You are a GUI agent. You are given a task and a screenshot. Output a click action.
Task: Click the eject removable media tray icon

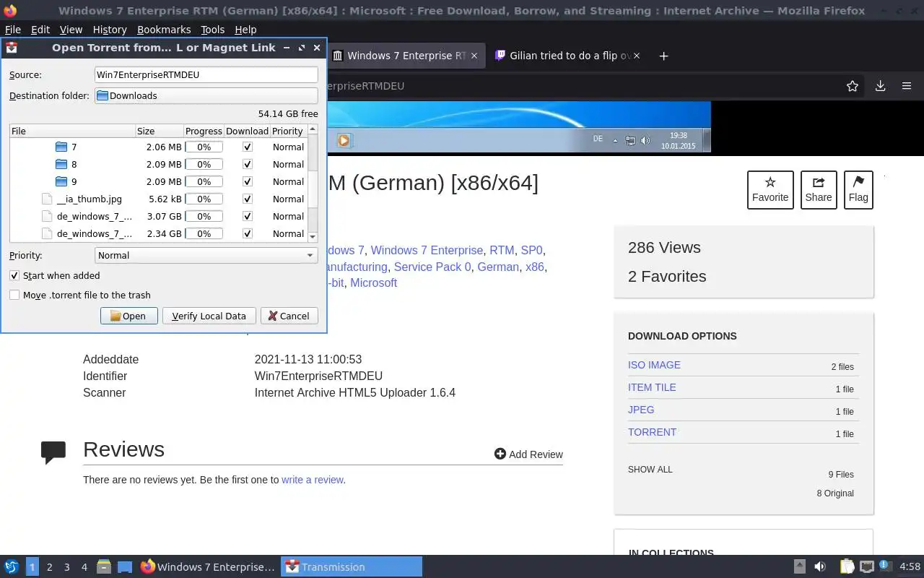(800, 567)
